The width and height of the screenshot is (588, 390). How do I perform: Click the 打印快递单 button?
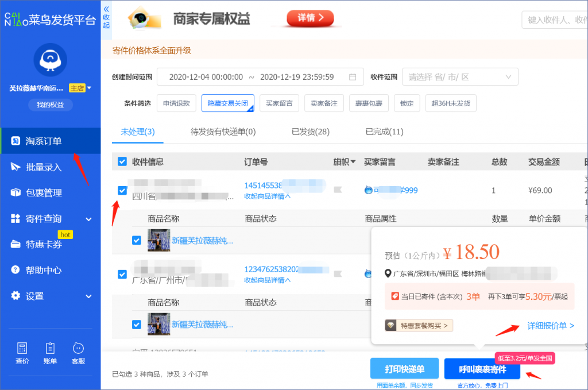point(405,369)
